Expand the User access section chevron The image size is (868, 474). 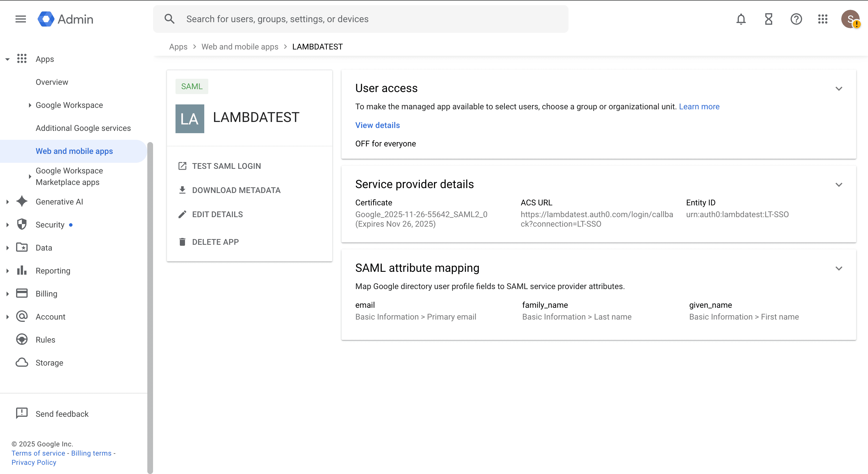[839, 89]
